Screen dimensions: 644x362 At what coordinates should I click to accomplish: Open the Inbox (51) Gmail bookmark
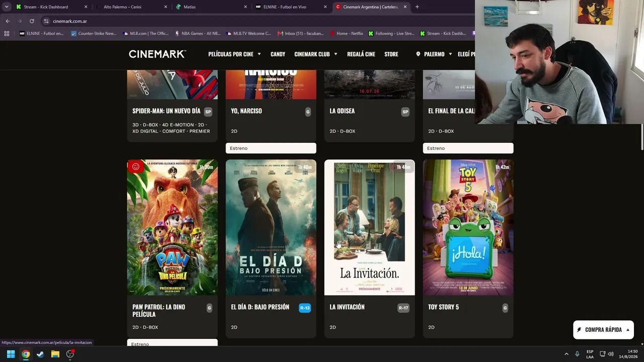pos(300,34)
